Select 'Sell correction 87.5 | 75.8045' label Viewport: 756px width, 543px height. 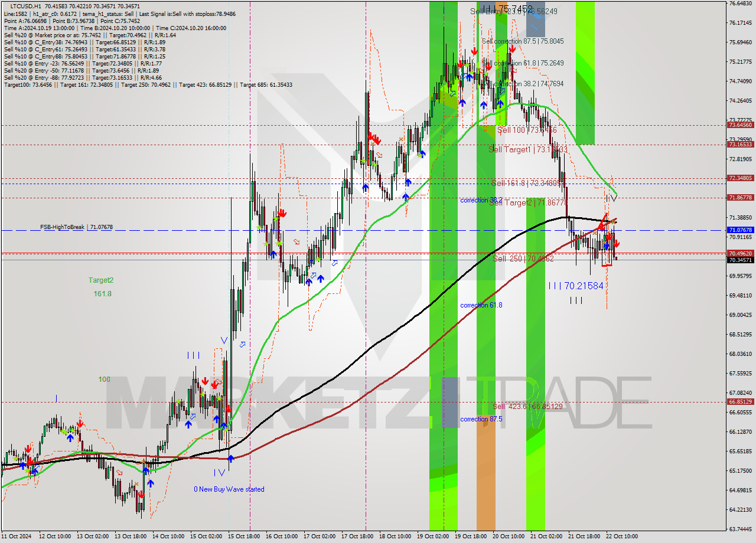click(523, 41)
